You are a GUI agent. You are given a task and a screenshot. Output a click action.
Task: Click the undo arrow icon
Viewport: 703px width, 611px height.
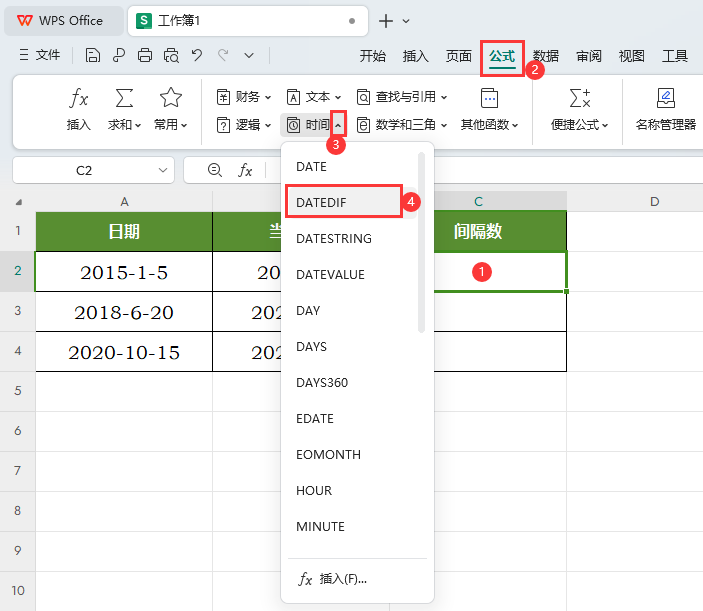(197, 56)
